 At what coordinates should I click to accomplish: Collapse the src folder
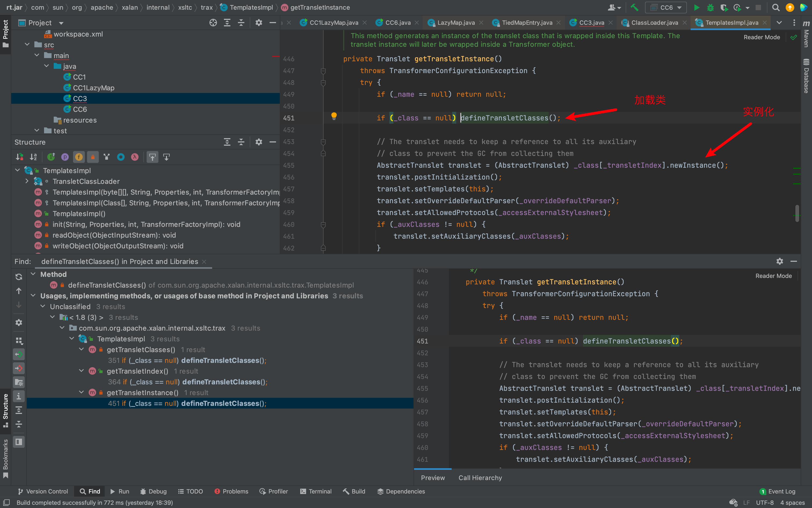[27, 44]
